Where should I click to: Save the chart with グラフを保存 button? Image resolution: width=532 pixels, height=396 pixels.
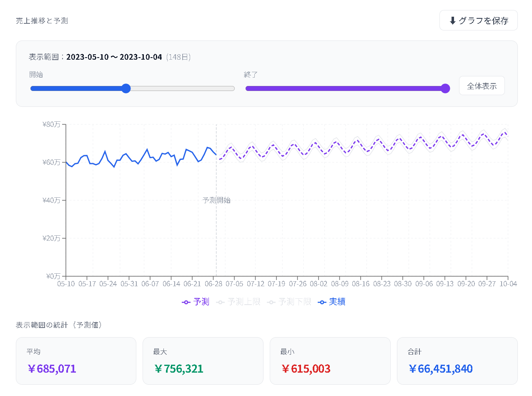(x=478, y=20)
